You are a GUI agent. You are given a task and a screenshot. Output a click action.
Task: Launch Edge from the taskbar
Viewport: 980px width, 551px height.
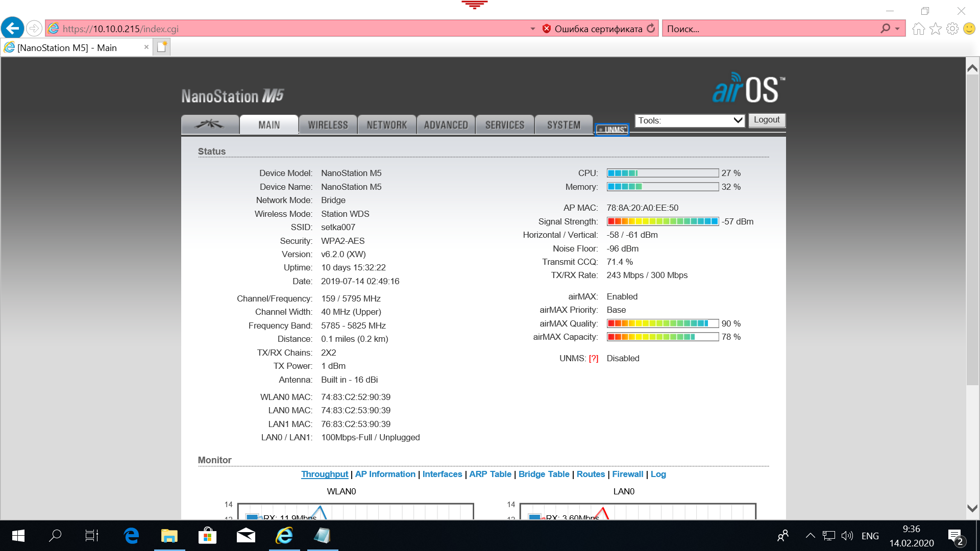(131, 536)
